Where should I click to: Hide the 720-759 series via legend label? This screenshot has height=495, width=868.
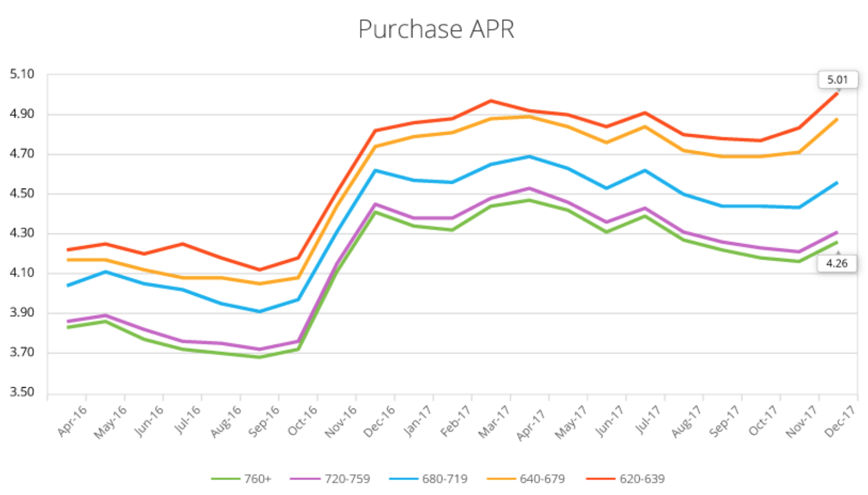[347, 479]
